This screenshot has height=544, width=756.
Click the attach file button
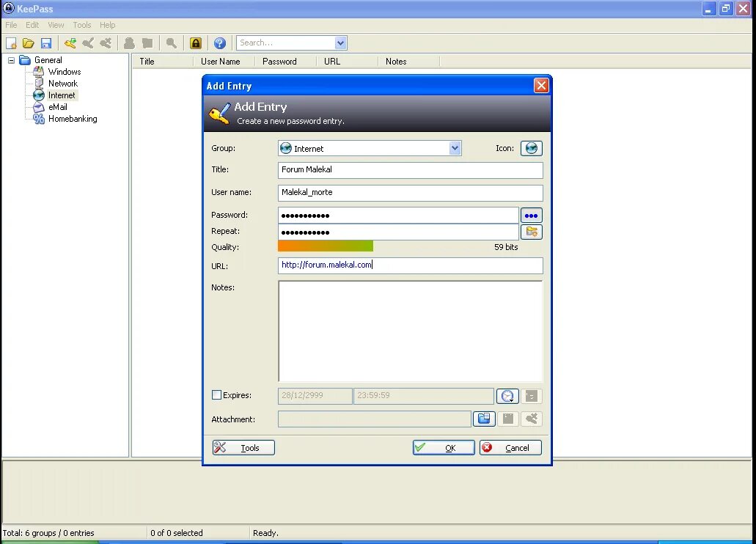click(x=484, y=419)
